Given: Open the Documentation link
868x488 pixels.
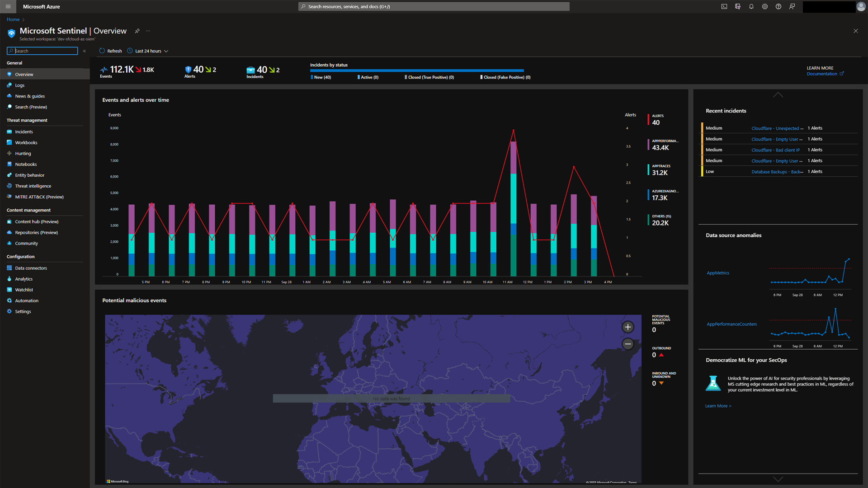Looking at the screenshot, I should (x=822, y=74).
